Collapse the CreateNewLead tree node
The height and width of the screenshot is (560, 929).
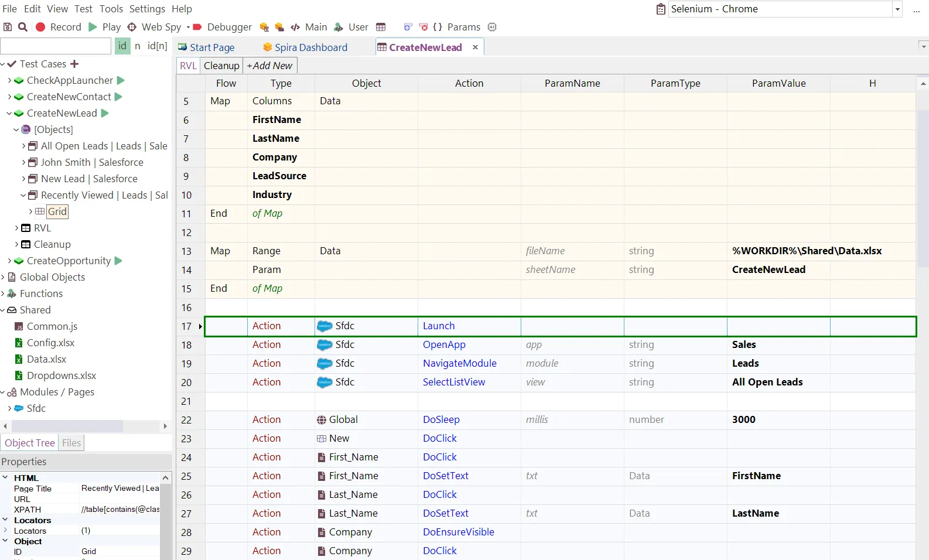click(9, 113)
